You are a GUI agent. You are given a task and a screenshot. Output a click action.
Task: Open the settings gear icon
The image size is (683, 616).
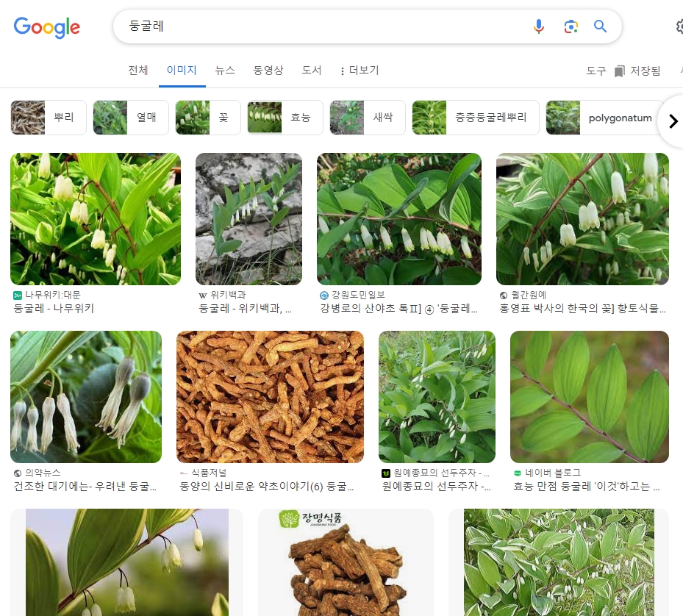coord(679,26)
